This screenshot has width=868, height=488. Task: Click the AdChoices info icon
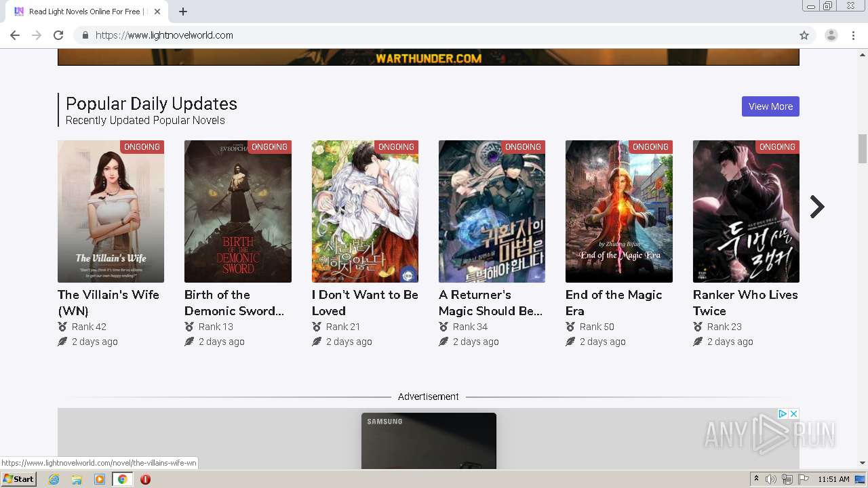click(x=783, y=413)
